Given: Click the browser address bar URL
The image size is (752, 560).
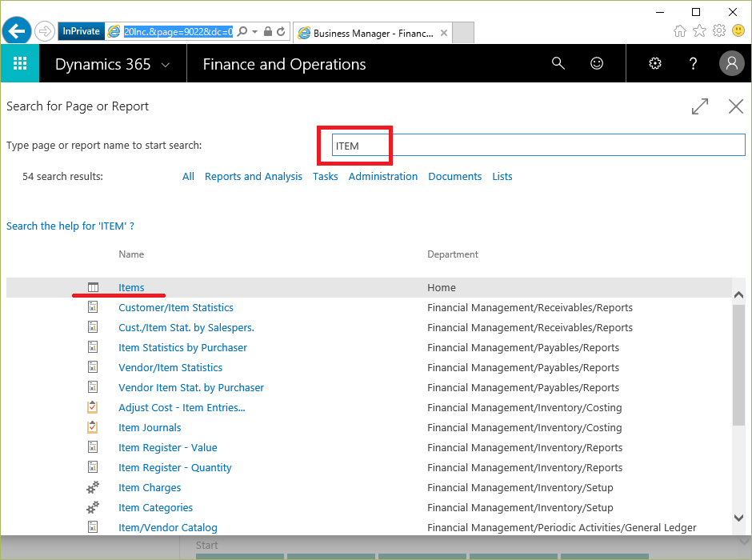Looking at the screenshot, I should (178, 32).
